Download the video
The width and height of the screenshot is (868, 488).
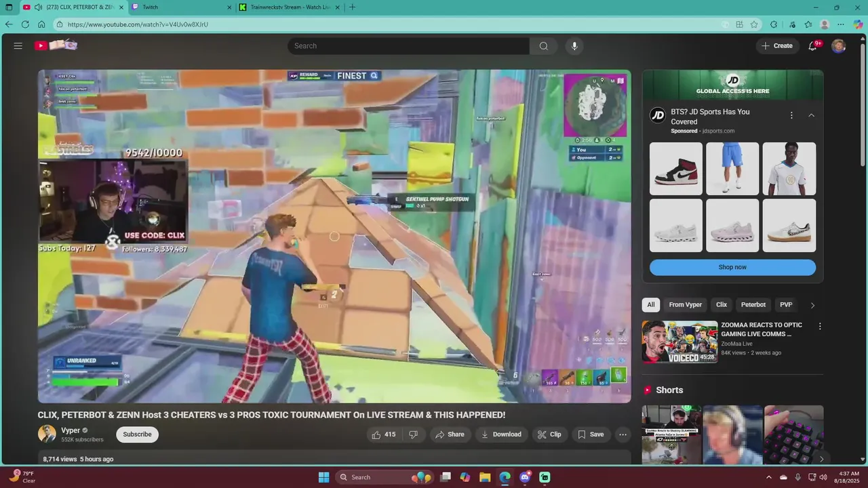[x=501, y=434]
